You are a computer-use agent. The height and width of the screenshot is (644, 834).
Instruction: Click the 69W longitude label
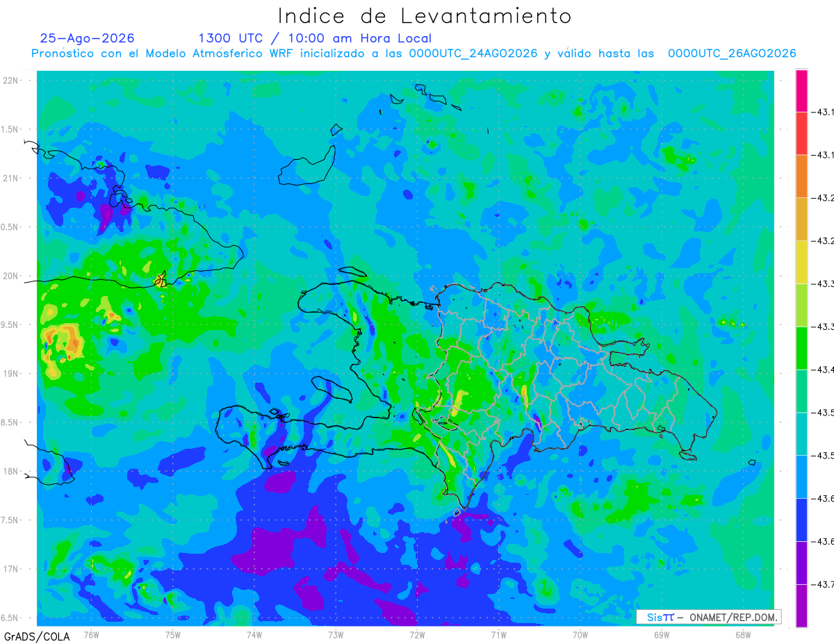(x=662, y=634)
